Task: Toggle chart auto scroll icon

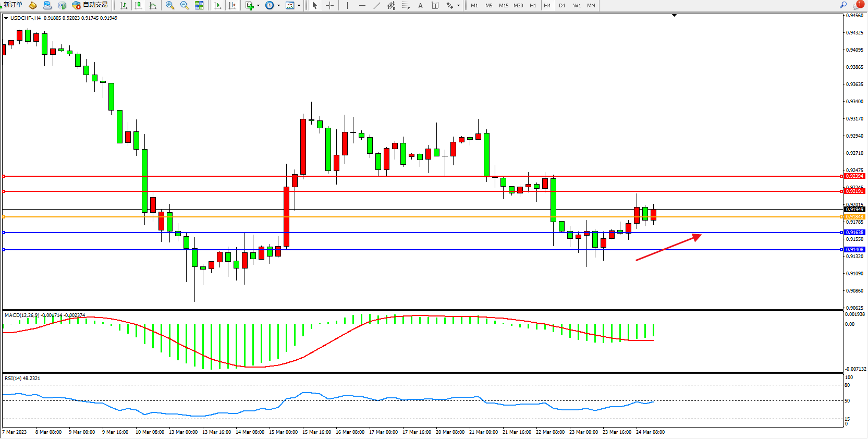Action: 217,5
